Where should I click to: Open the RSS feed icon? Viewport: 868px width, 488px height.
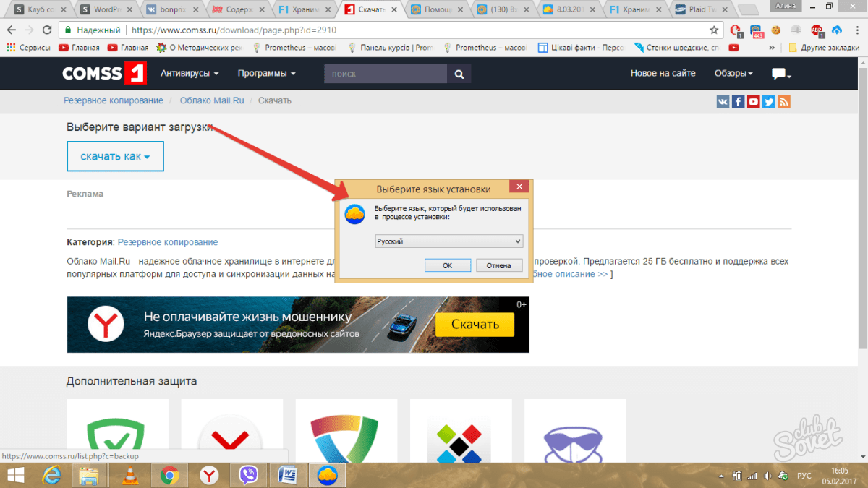(783, 102)
